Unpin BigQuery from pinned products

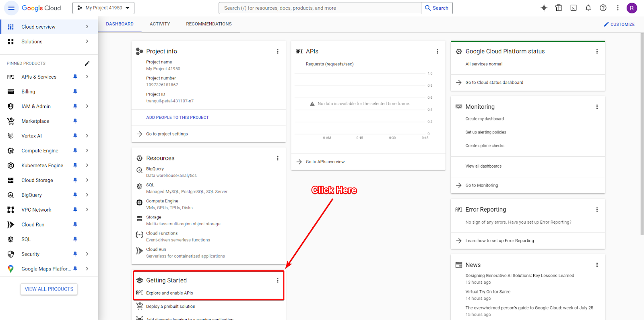point(75,195)
